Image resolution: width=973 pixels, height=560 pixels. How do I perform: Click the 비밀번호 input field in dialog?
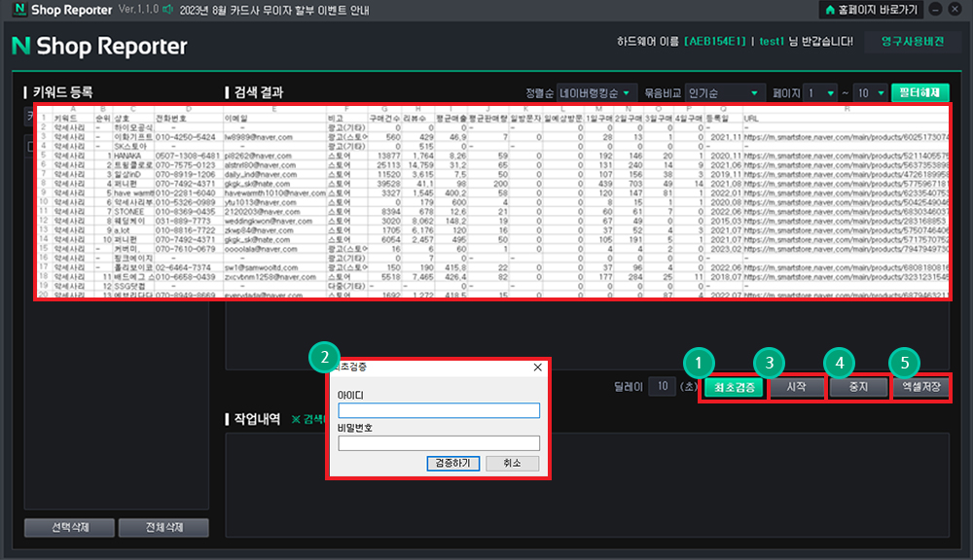pos(439,442)
